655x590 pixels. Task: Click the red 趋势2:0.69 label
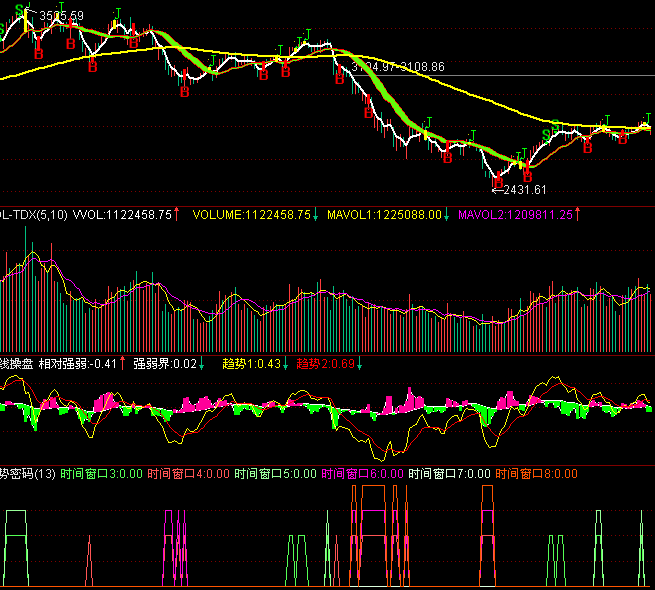point(325,364)
